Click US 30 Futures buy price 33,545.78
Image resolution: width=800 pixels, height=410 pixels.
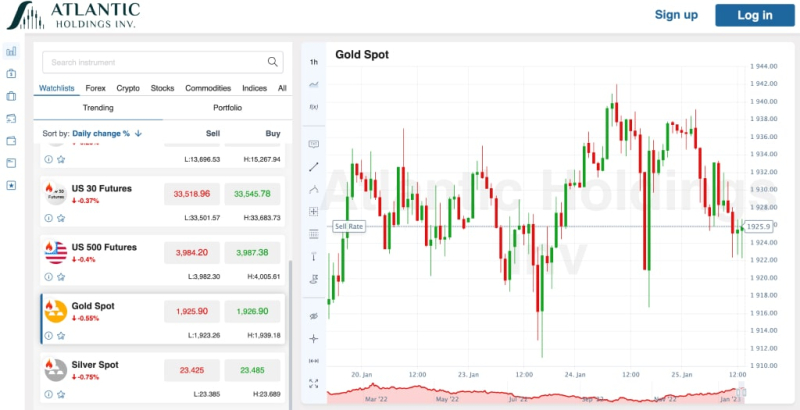253,194
